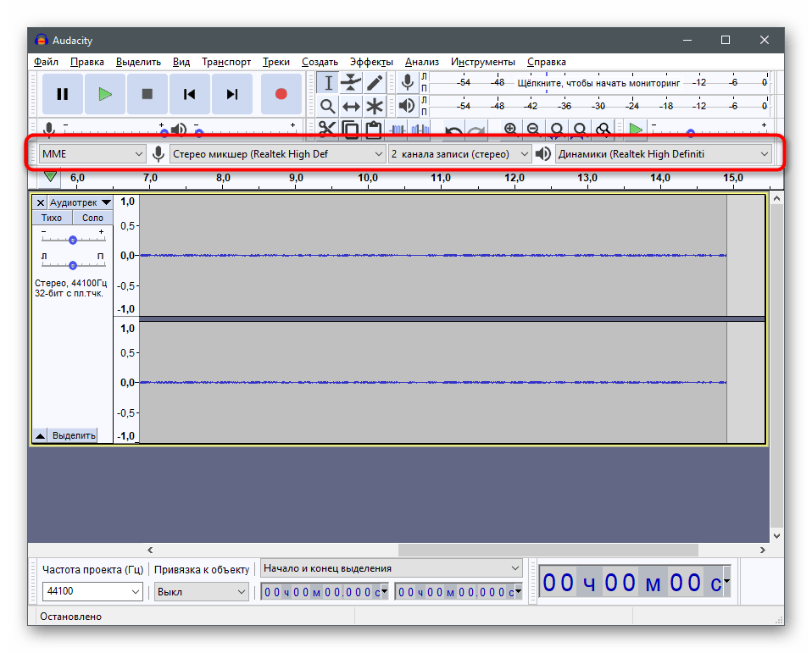Open the Начало и конец выделения dropdown
The width and height of the screenshot is (812, 653).
pyautogui.click(x=392, y=568)
